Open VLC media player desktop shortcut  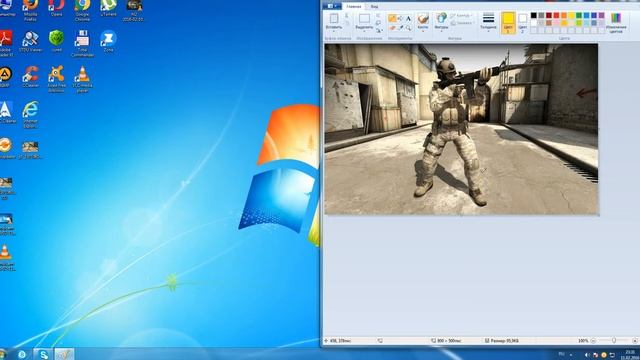point(82,78)
